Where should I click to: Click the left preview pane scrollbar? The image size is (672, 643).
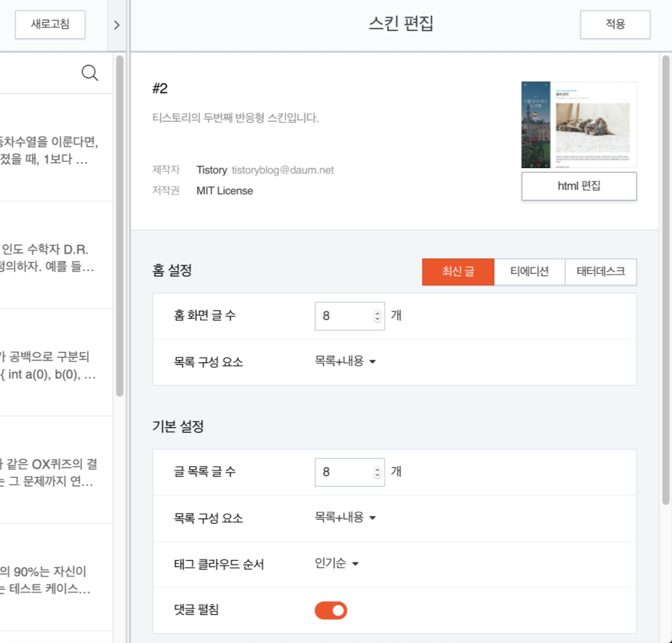coord(120,226)
